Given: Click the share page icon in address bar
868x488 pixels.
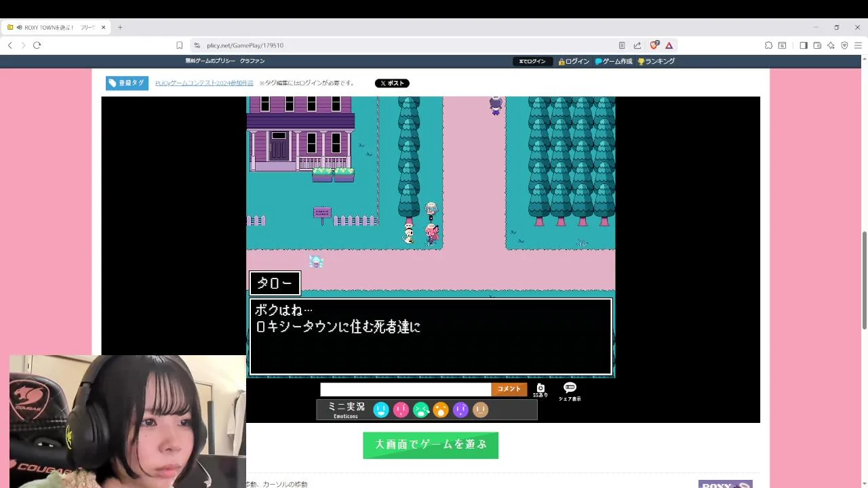Looking at the screenshot, I should pos(637,45).
